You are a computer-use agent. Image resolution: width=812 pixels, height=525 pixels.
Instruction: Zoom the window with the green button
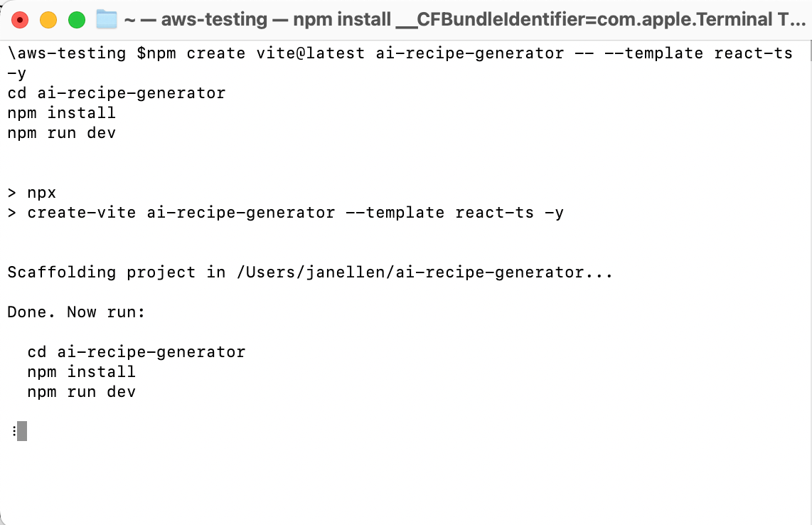77,20
